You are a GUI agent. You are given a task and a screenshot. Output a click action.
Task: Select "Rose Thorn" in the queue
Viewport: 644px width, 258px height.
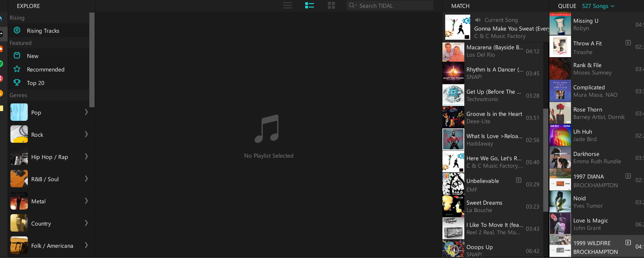tap(596, 113)
